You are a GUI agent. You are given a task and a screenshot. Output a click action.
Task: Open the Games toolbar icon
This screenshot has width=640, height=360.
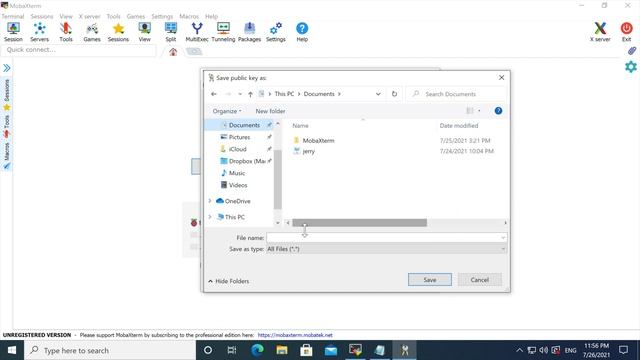click(x=92, y=32)
